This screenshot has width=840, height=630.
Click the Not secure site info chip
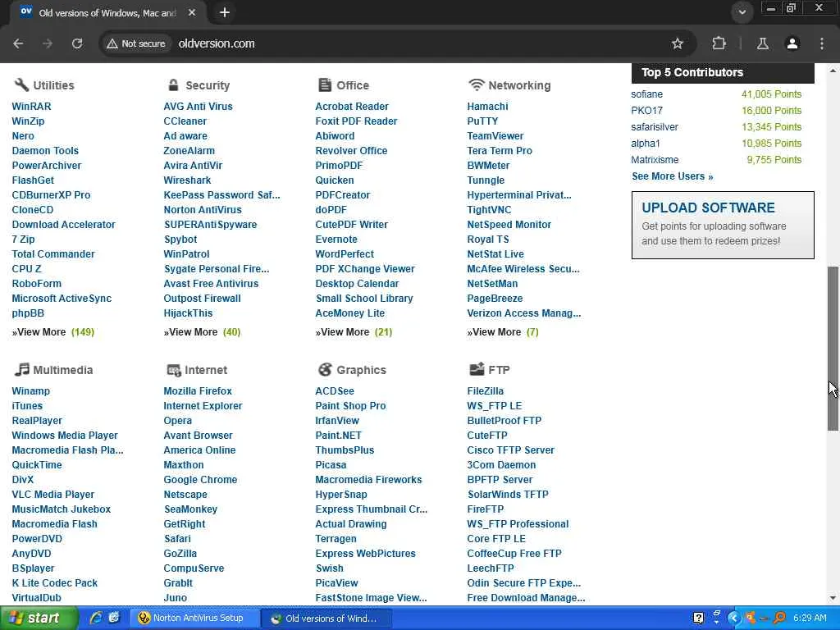(136, 43)
